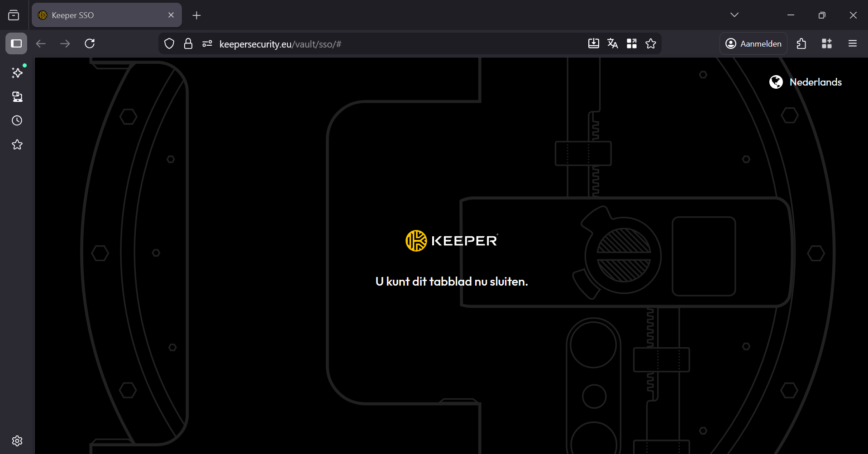This screenshot has height=454, width=868.
Task: Open the Nederlands language selector
Action: coord(806,82)
